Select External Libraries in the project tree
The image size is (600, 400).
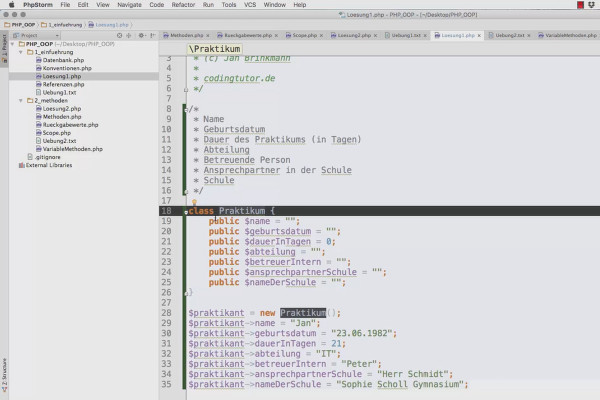(49, 165)
